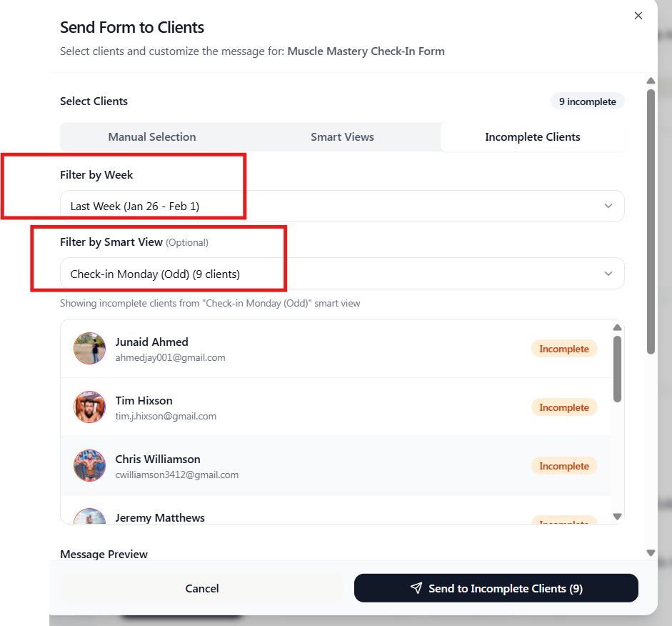
Task: Click the Filter by Week chevron arrow
Action: (608, 207)
